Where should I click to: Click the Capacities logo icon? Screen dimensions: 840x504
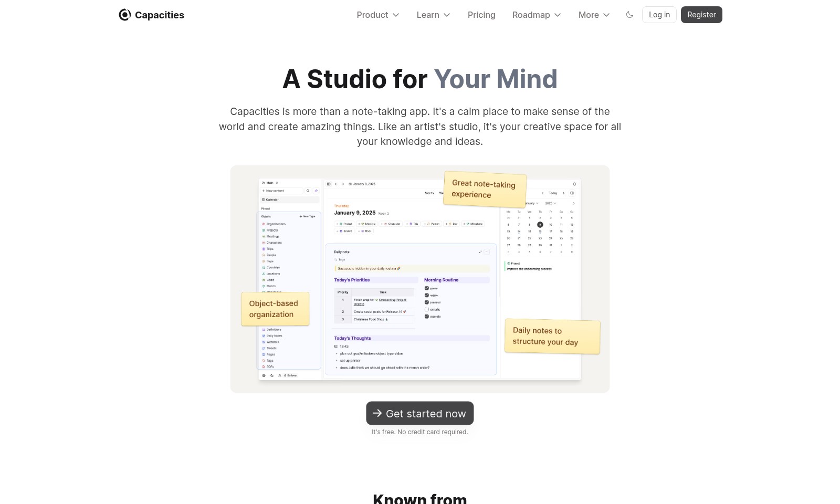pyautogui.click(x=125, y=15)
